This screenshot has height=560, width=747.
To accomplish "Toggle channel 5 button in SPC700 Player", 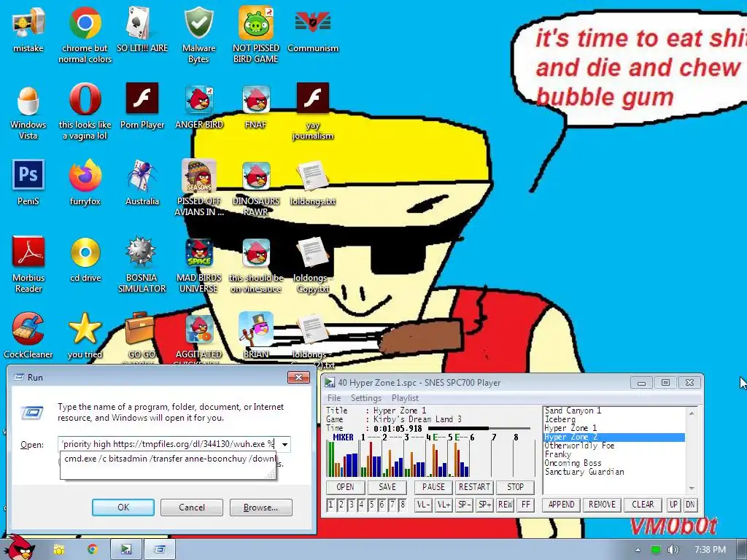I will [x=371, y=505].
